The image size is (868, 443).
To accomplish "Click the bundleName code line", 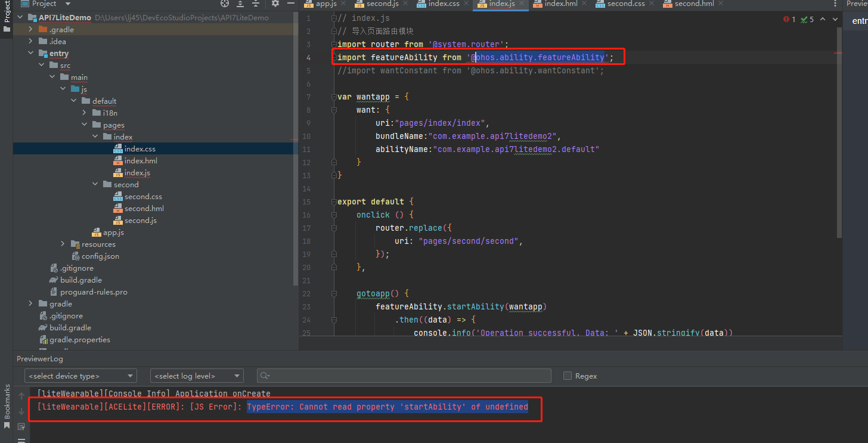I will click(469, 136).
